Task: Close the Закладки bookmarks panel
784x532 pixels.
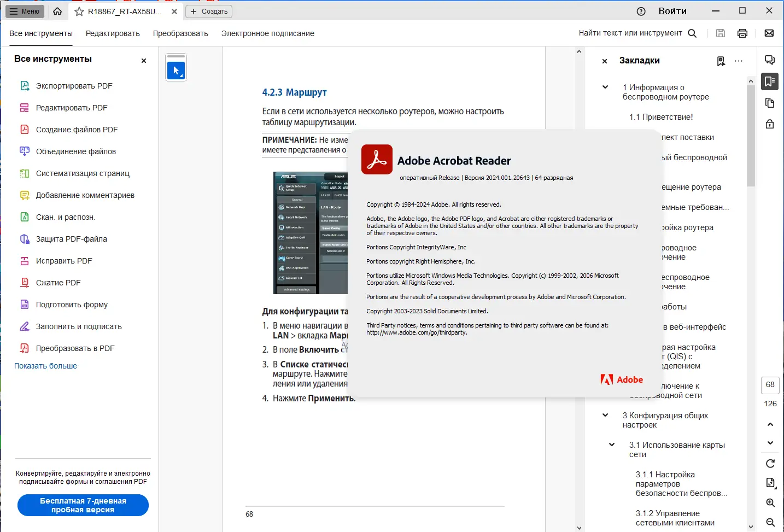Action: [x=605, y=61]
